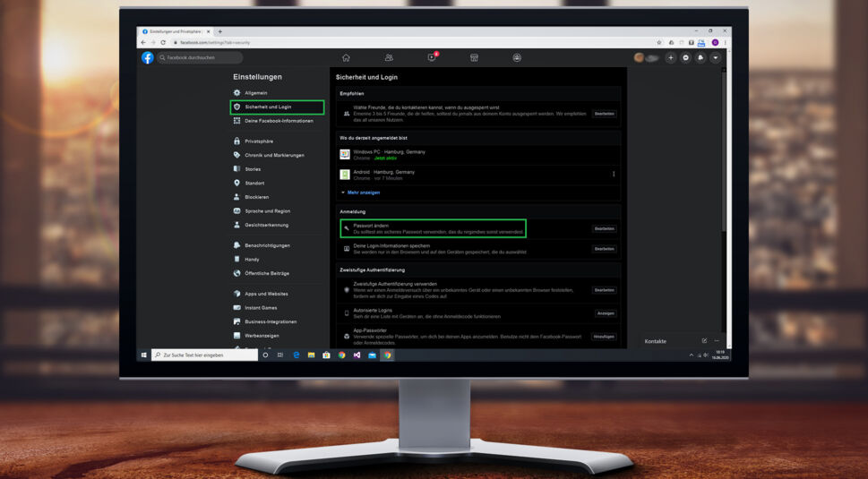The image size is (868, 479).
Task: Open the Windows Start menu
Action: tap(144, 355)
